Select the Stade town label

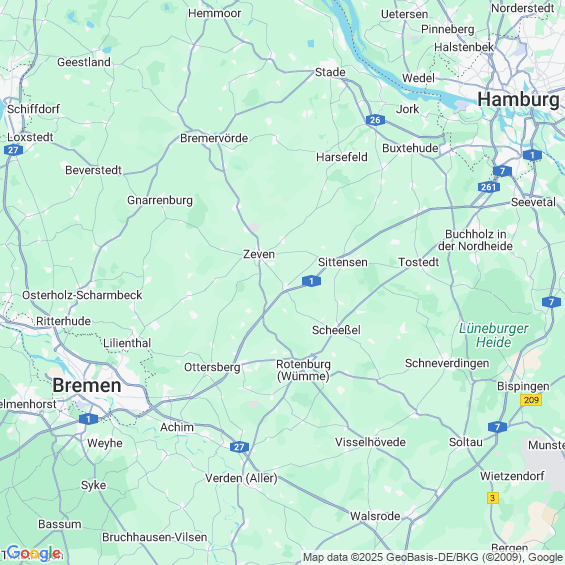click(x=330, y=72)
